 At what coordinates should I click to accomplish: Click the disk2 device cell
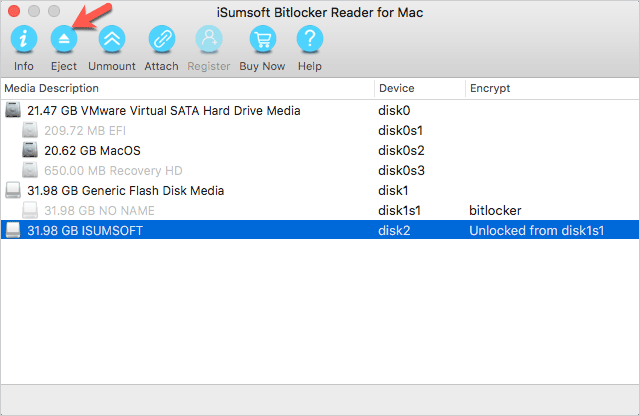(394, 231)
